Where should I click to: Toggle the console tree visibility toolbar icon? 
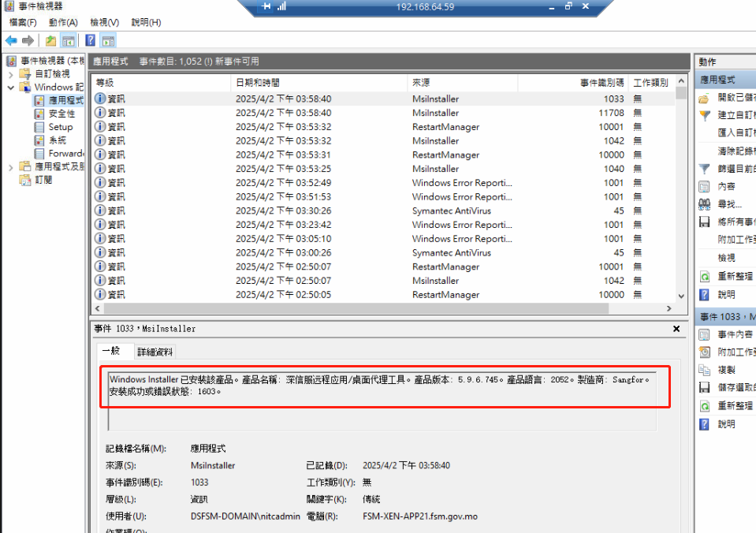pyautogui.click(x=68, y=39)
